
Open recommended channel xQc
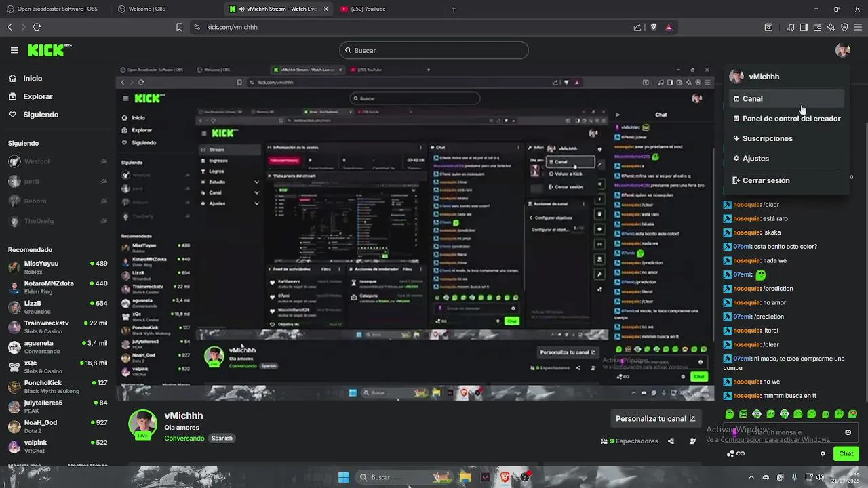pyautogui.click(x=58, y=367)
